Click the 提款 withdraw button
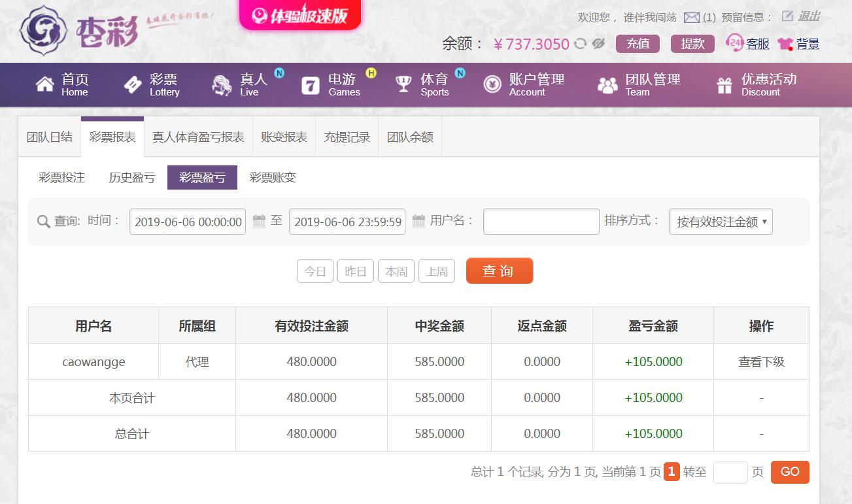 (693, 44)
